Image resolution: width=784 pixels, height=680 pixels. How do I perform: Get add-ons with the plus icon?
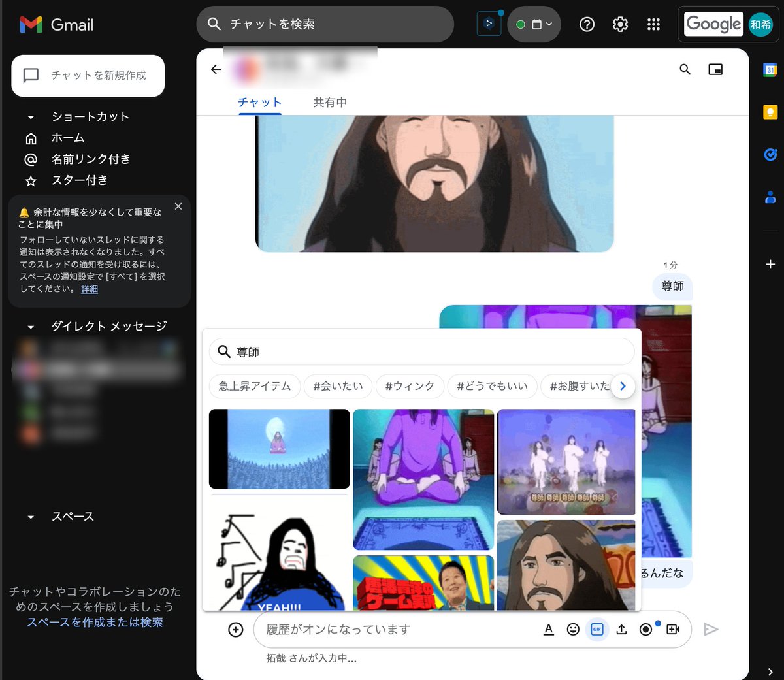click(770, 264)
